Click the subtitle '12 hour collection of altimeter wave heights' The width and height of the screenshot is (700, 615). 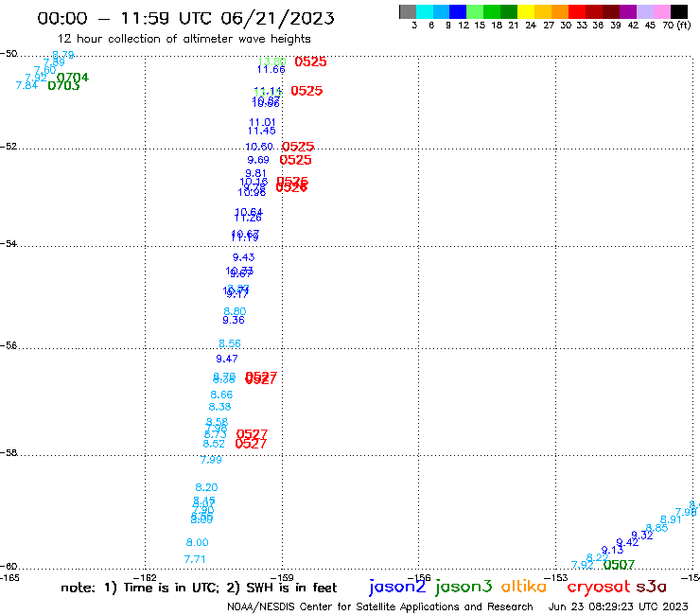[x=184, y=39]
